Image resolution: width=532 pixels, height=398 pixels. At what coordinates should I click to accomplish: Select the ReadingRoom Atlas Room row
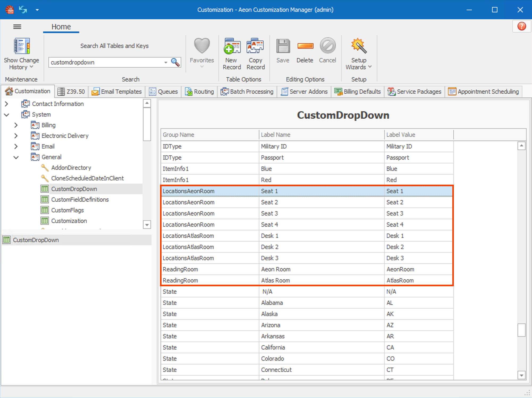tap(275, 280)
